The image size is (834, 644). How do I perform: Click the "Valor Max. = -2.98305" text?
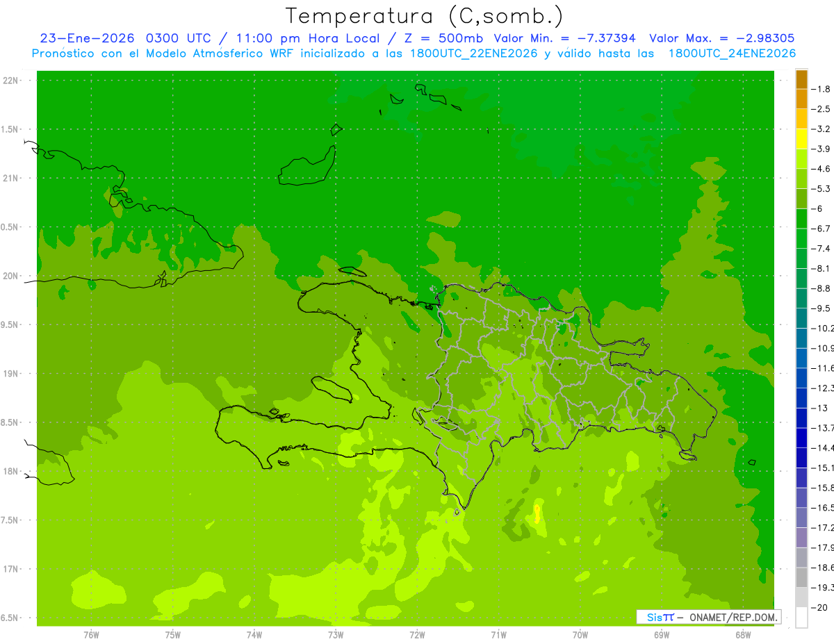click(721, 38)
